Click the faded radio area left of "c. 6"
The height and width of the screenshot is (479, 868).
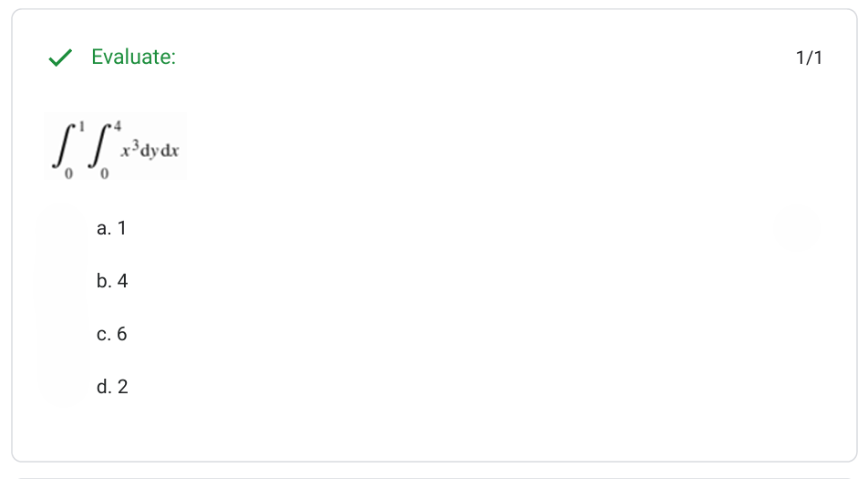[62, 334]
